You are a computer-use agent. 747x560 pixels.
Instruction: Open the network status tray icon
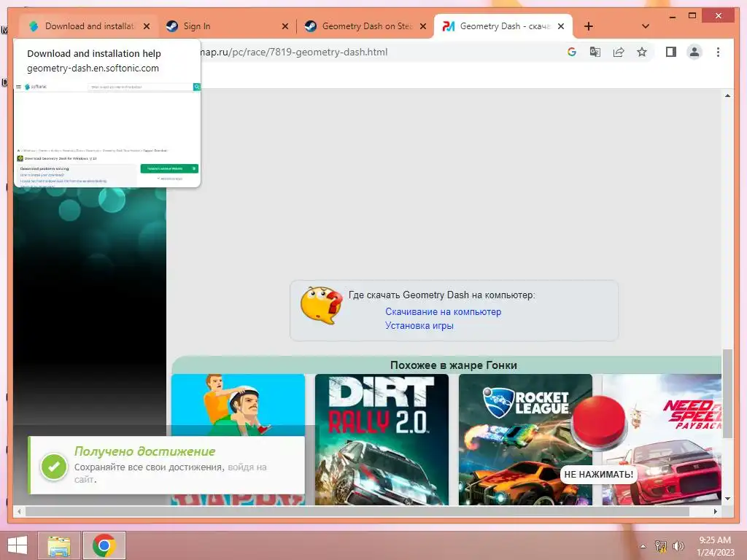tap(661, 546)
